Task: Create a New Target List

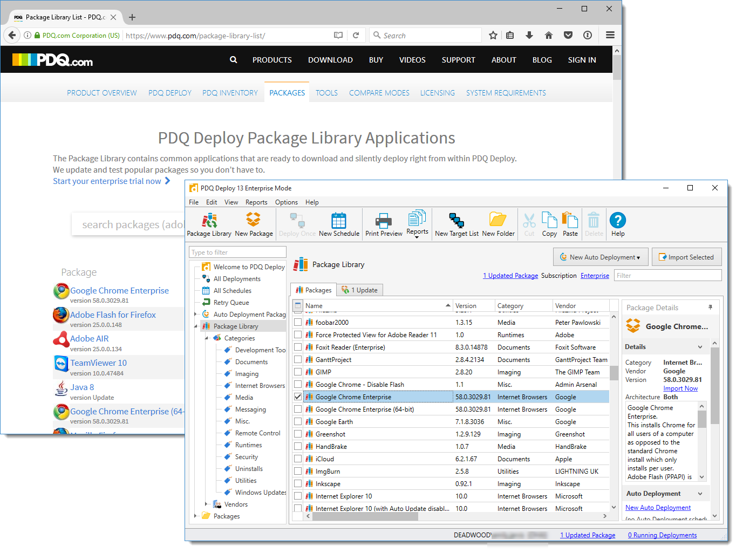Action: [x=456, y=224]
